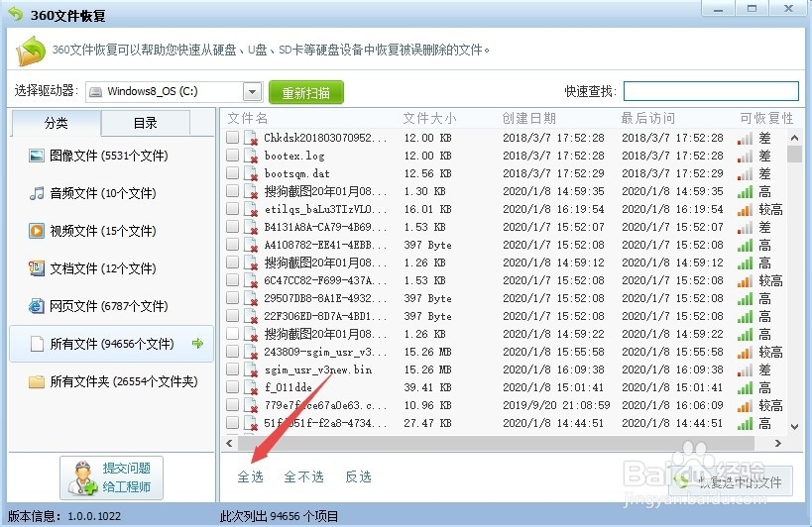This screenshot has width=812, height=527.
Task: Select 视频文件 (15个文件) category
Action: 111,231
